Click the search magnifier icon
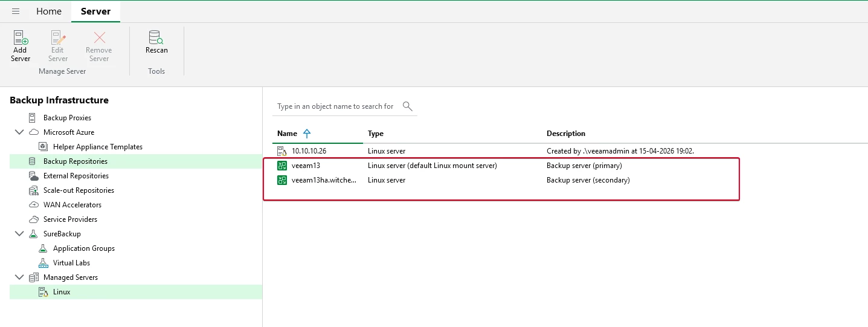Screen dimensions: 868x327 [408, 106]
